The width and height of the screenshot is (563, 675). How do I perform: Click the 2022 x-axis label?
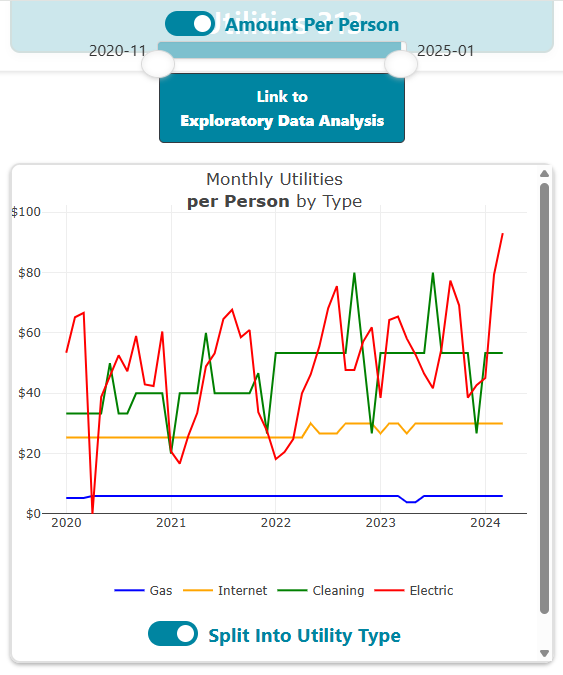click(276, 523)
